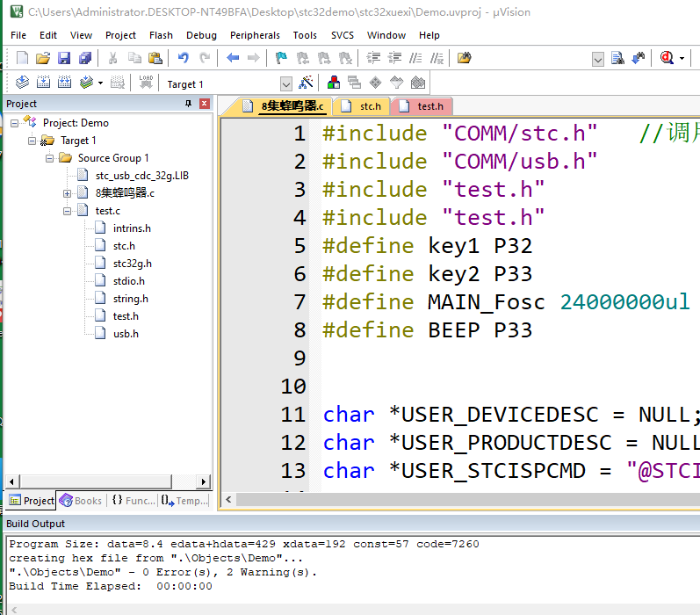Save the current file
The height and width of the screenshot is (615, 700).
[64, 58]
